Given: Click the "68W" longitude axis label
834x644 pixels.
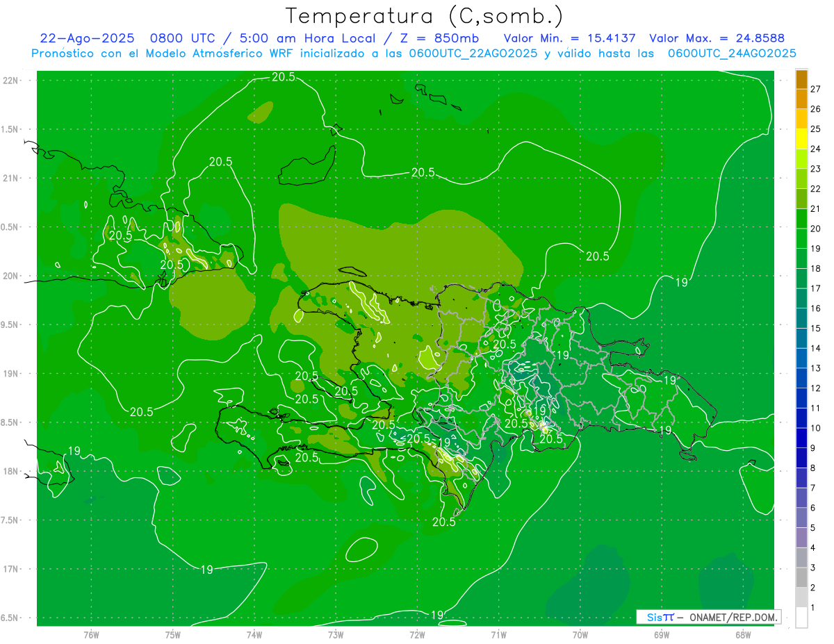Looking at the screenshot, I should click(742, 634).
